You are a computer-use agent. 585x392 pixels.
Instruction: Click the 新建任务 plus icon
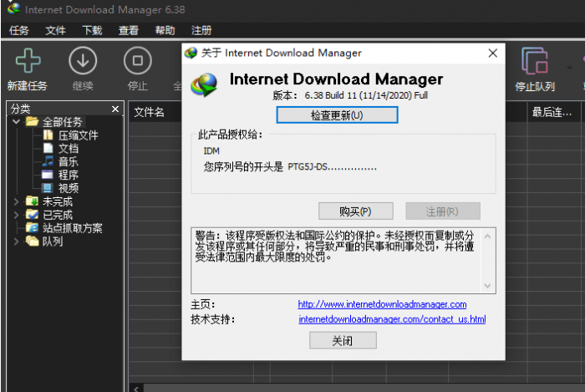[28, 60]
